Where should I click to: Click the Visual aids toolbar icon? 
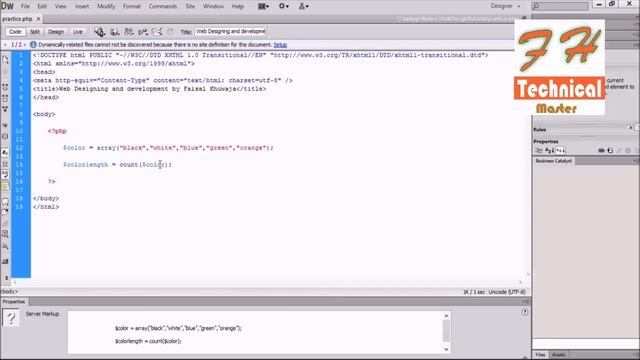(x=157, y=32)
